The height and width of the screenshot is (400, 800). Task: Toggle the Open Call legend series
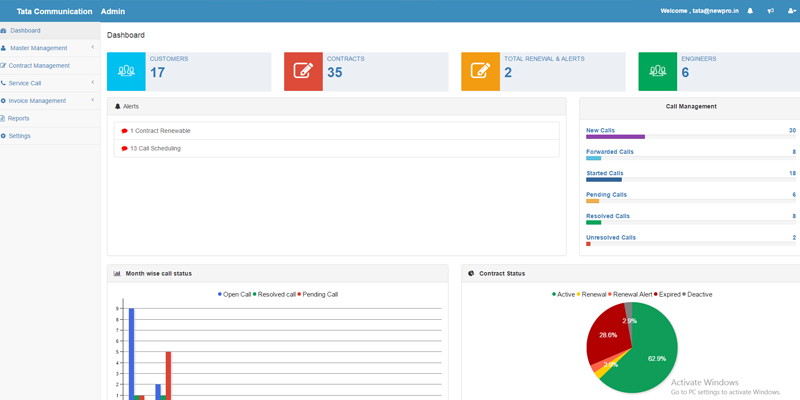pyautogui.click(x=235, y=294)
